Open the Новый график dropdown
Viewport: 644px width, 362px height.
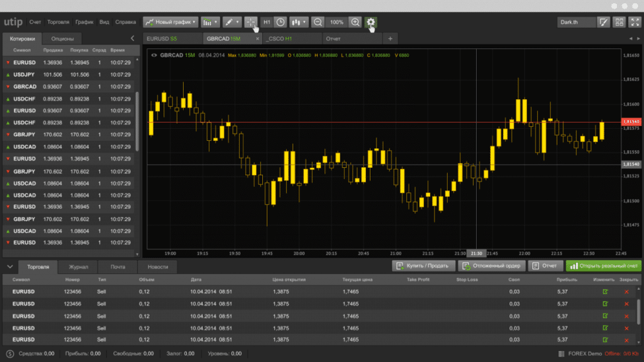point(171,22)
